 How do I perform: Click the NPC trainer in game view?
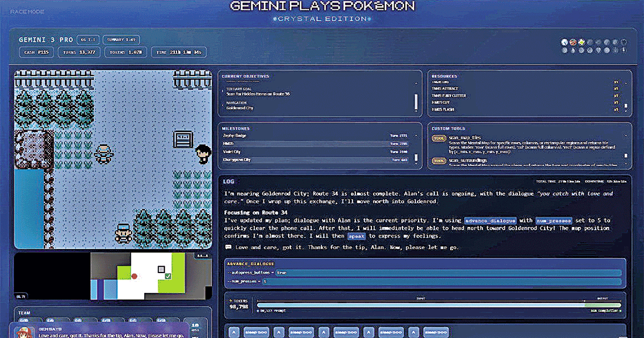(202, 153)
